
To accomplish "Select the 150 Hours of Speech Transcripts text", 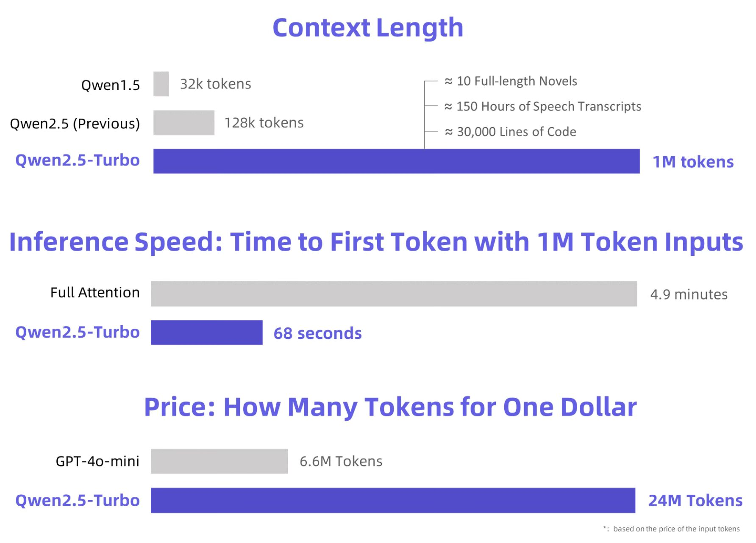I will 543,106.
